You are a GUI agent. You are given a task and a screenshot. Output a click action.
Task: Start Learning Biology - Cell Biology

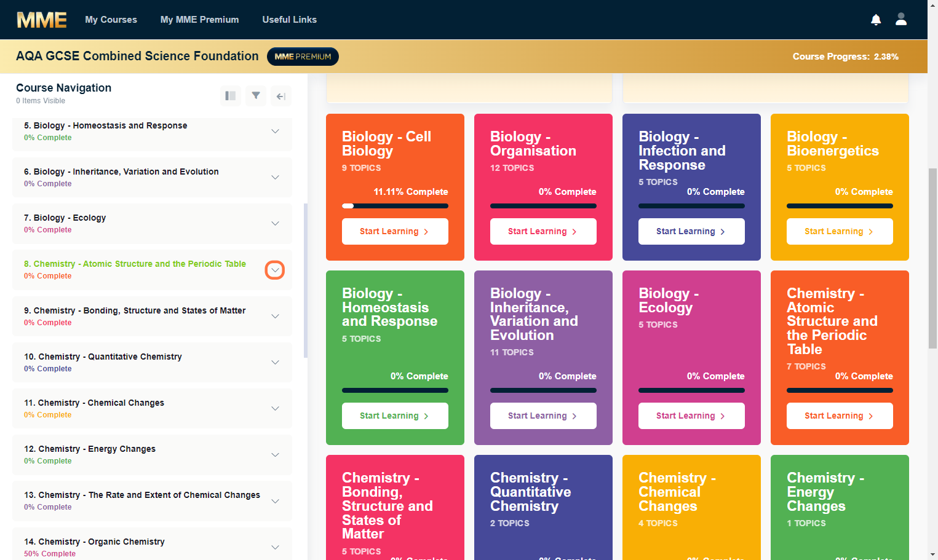[x=395, y=232]
